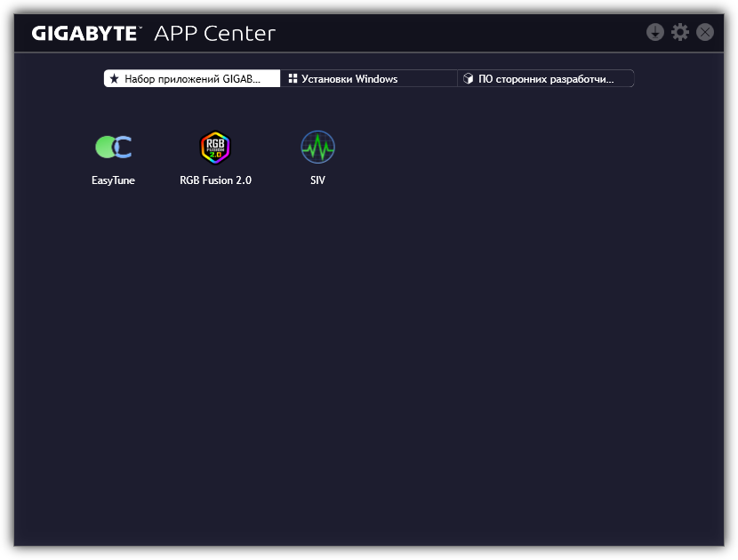Screen dimensions: 738x560
Task: Select the "ПО сторонних разработчи..." tab
Action: pos(546,79)
